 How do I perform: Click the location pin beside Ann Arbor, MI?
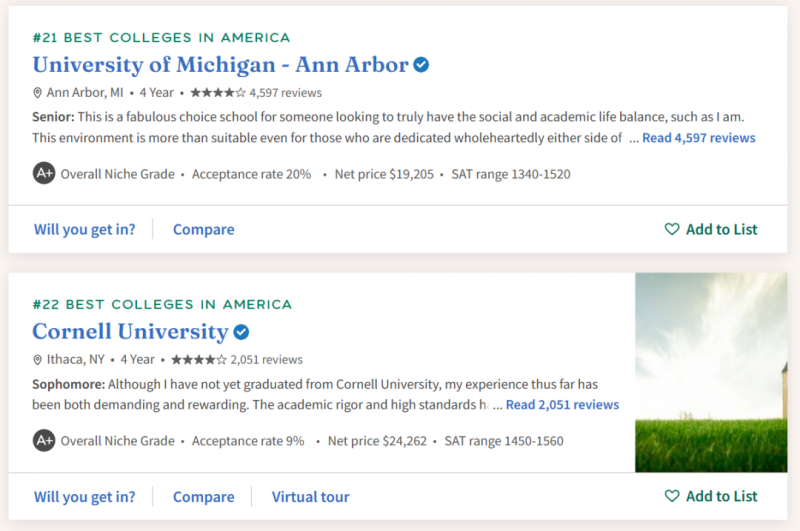[x=37, y=93]
